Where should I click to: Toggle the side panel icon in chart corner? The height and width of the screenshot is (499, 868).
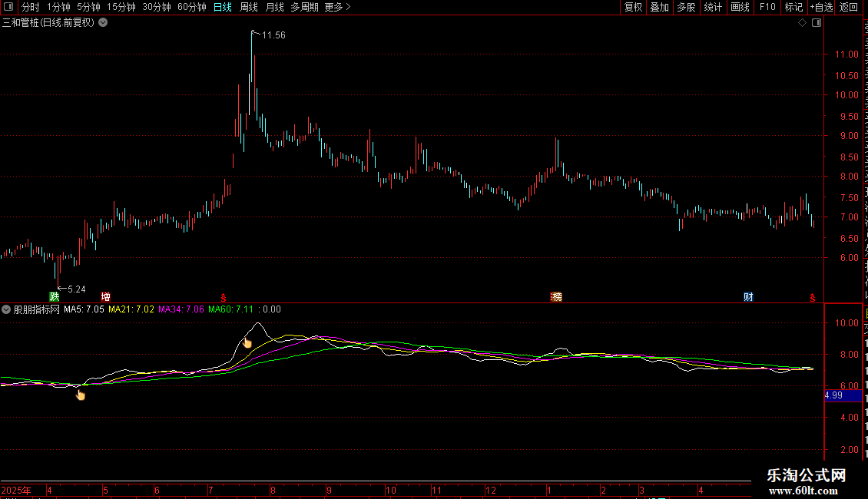817,23
